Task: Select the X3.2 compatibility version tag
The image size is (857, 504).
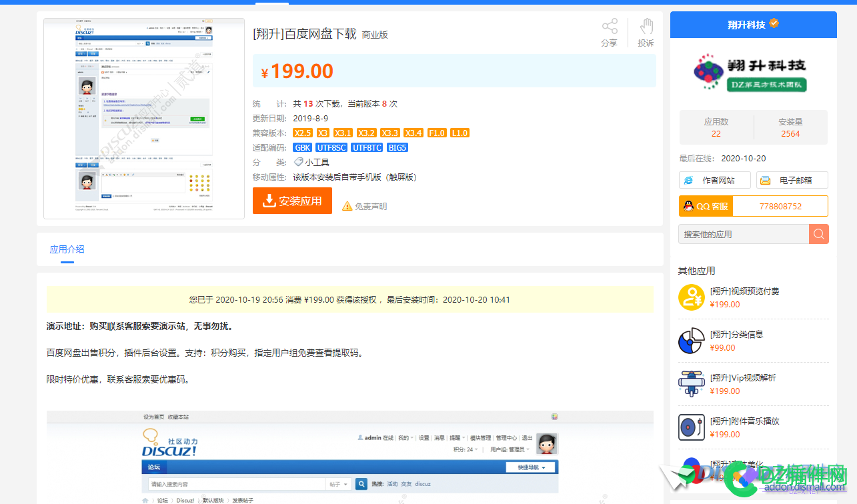Action: click(x=366, y=133)
